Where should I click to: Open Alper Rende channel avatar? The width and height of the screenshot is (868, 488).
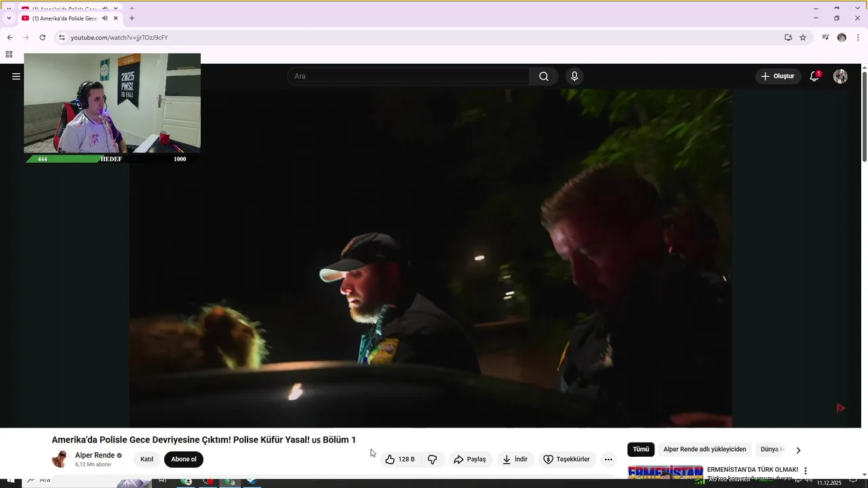[60, 459]
